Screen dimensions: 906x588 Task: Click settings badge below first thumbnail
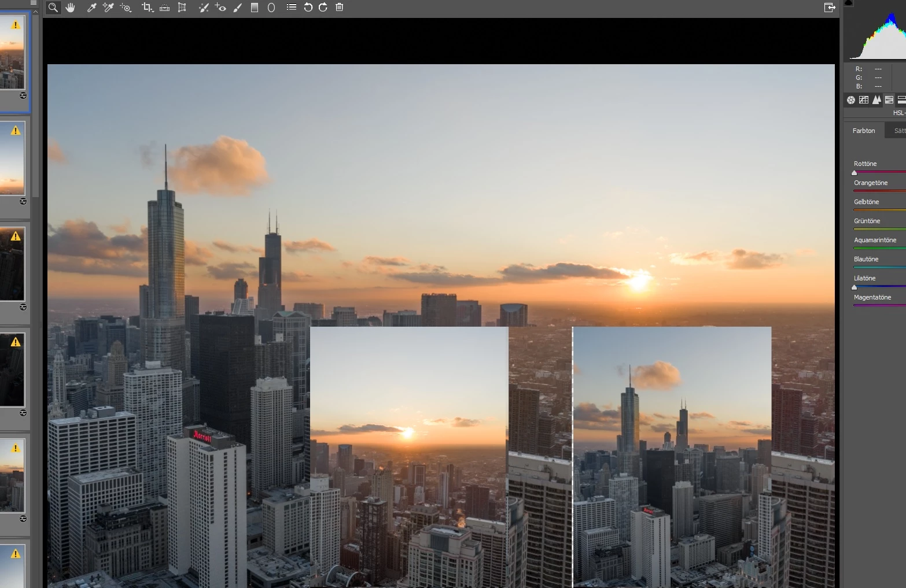pos(23,95)
